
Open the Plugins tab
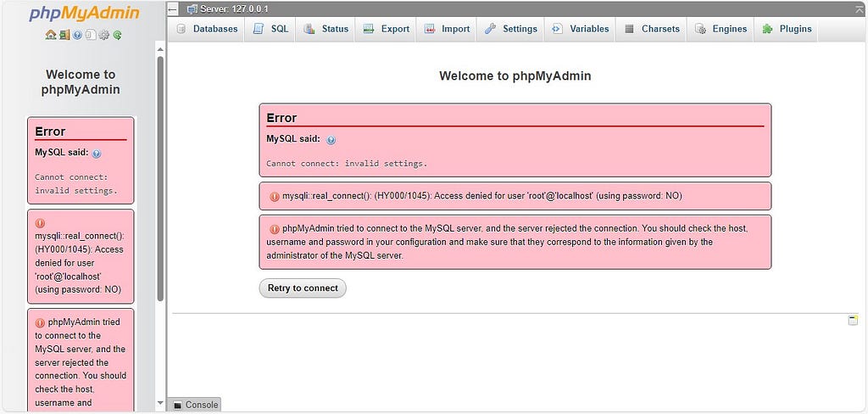tap(787, 29)
